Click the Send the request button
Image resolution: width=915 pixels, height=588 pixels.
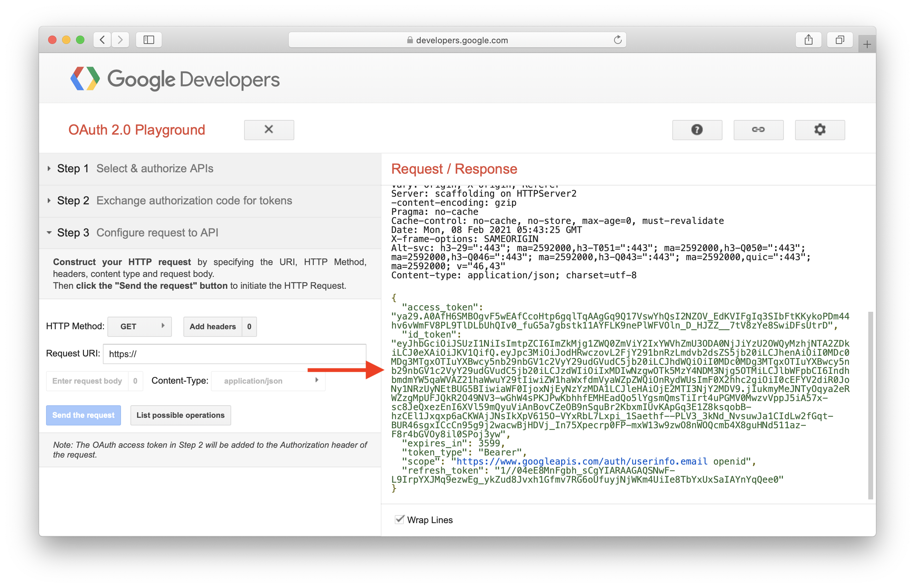(x=83, y=415)
